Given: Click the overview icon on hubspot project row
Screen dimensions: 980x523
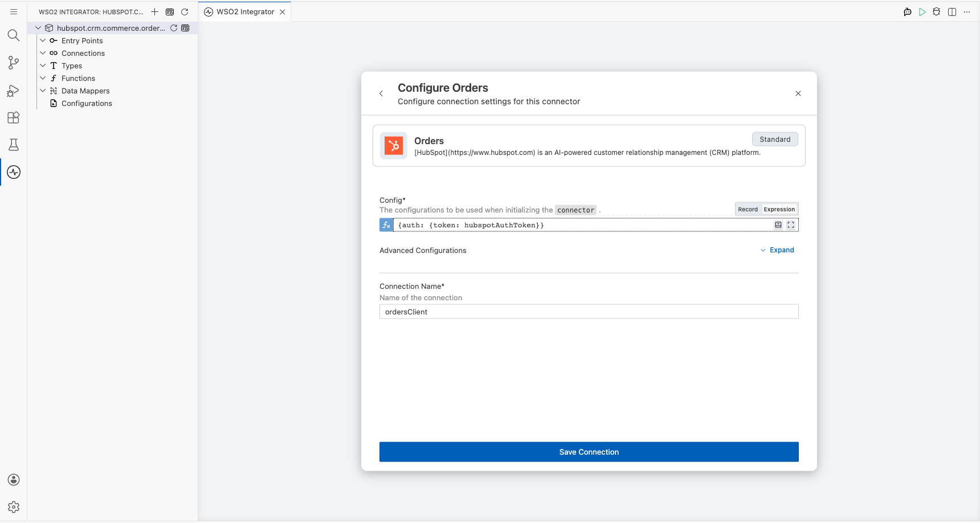Looking at the screenshot, I should [185, 28].
